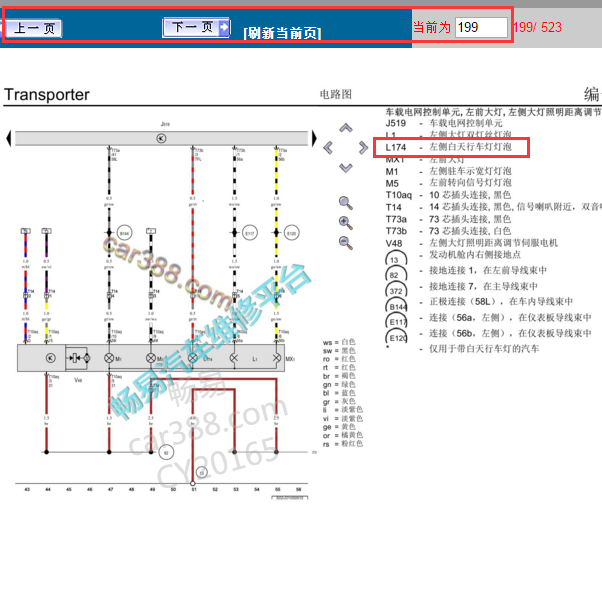Click the black left triangle at the J519 bar

click(x=8, y=138)
